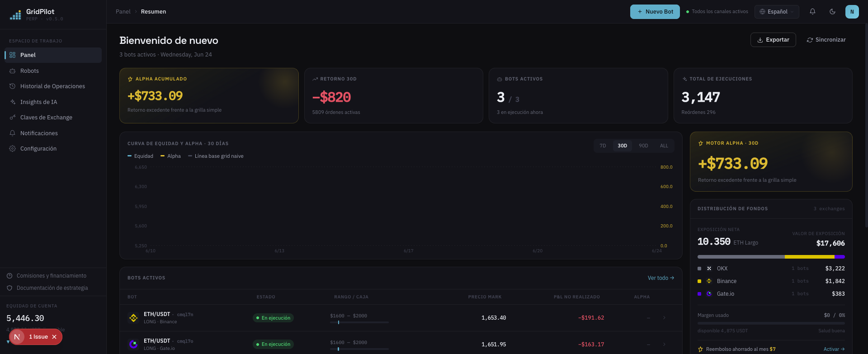The width and height of the screenshot is (868, 354).
Task: Select the 30D chart range
Action: (x=623, y=146)
